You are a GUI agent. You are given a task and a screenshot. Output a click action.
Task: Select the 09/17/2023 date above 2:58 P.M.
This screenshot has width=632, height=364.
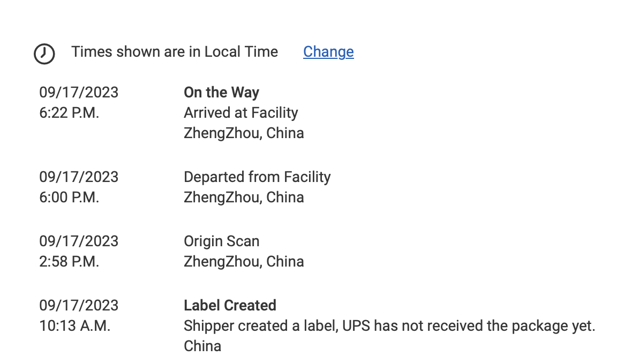(x=79, y=241)
